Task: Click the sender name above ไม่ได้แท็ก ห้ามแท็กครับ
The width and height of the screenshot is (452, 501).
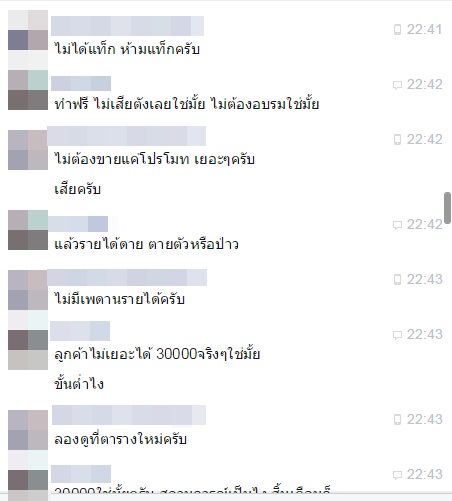Action: (x=127, y=26)
